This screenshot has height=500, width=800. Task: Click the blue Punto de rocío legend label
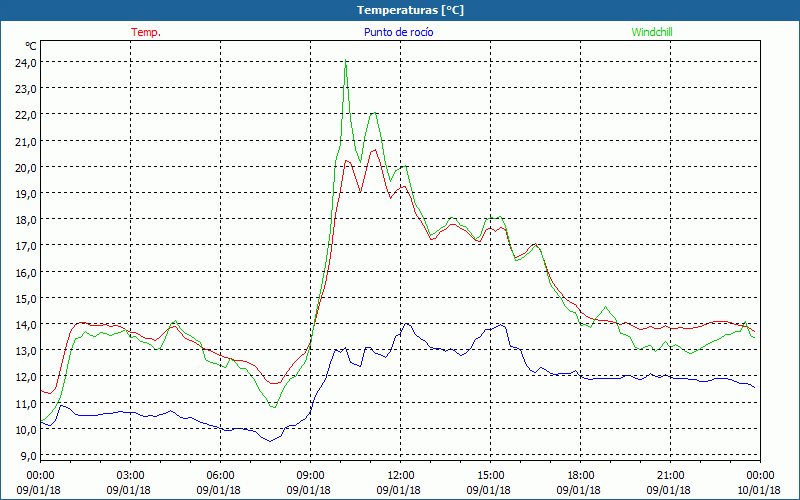[x=398, y=32]
